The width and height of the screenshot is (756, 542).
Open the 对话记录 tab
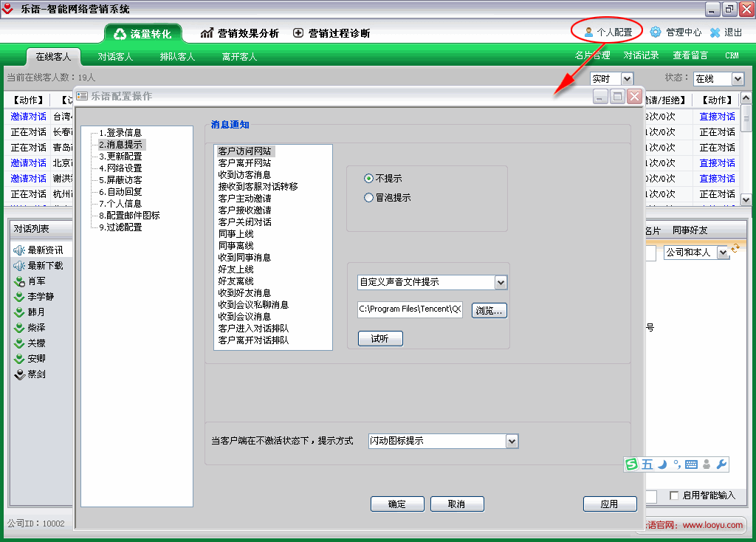click(x=642, y=55)
